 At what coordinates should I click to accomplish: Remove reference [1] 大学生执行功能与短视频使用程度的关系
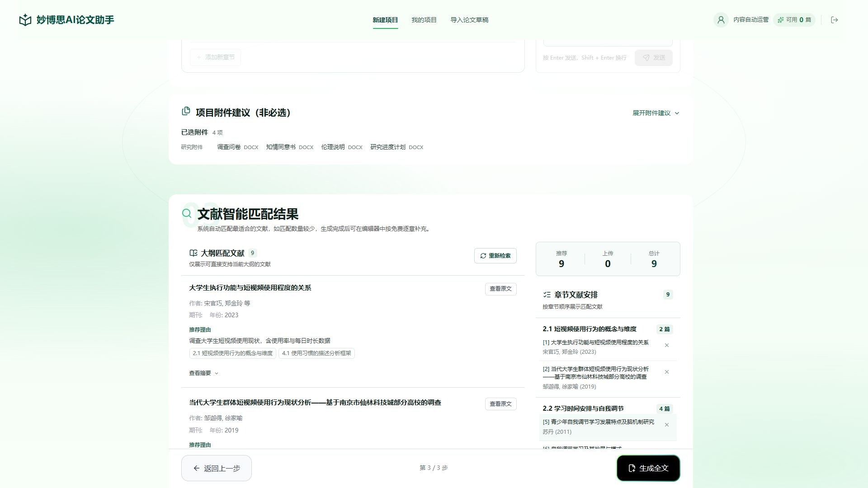click(667, 345)
